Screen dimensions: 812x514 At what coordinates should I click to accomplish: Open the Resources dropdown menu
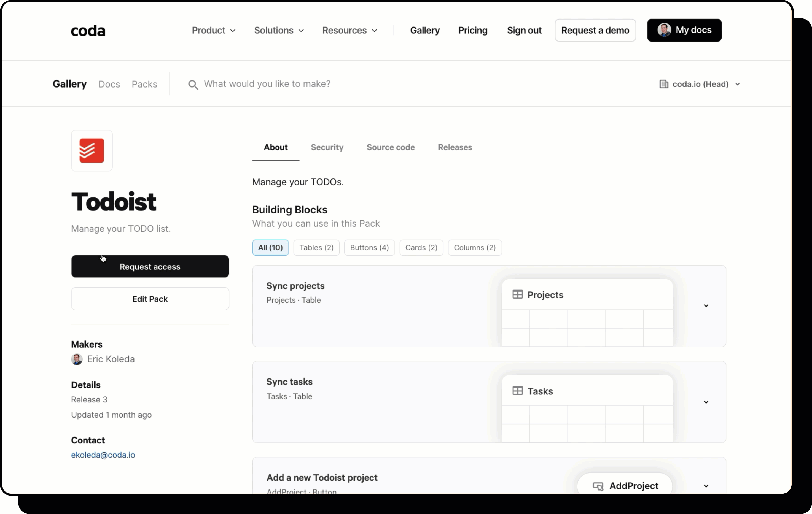coord(350,30)
